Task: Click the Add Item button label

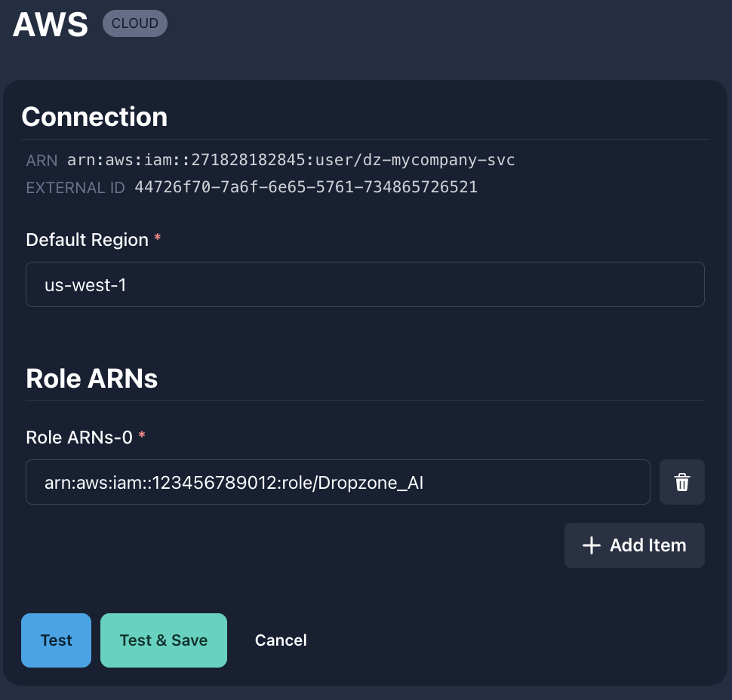Action: click(x=647, y=545)
